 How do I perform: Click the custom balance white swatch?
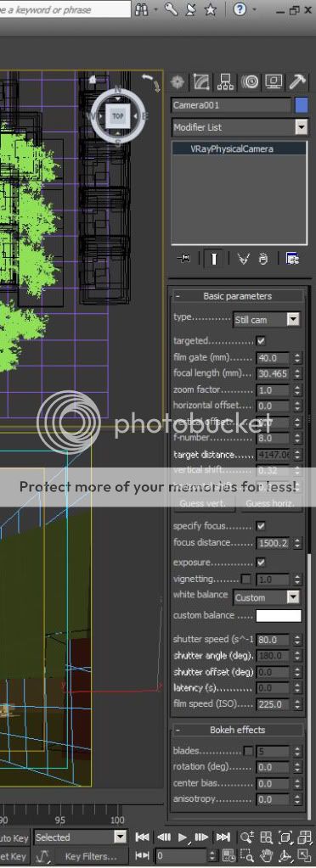[x=279, y=615]
